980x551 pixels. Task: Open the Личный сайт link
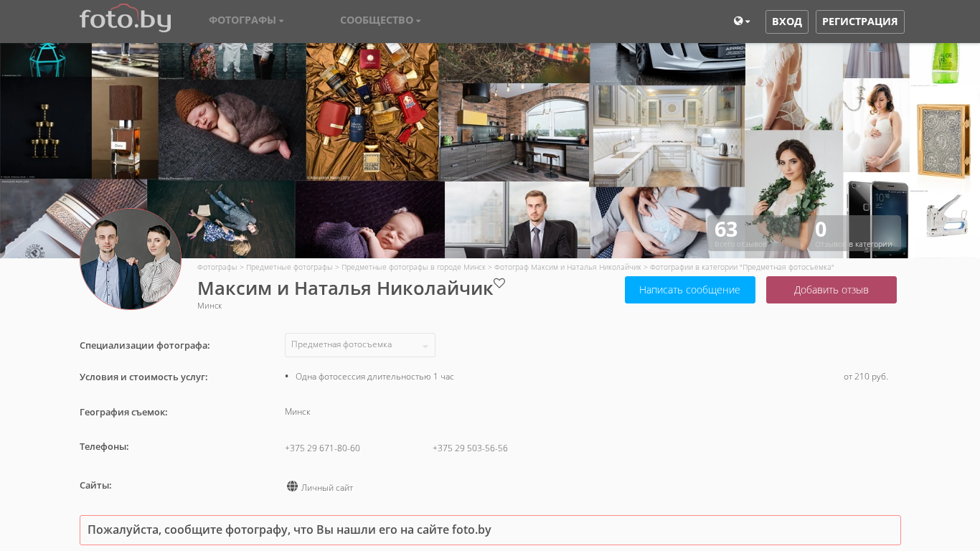click(x=327, y=488)
